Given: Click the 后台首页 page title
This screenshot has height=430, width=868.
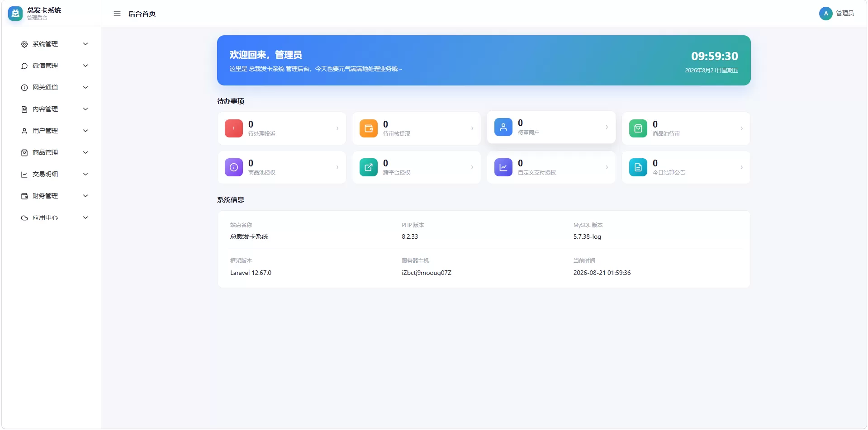Looking at the screenshot, I should 142,14.
